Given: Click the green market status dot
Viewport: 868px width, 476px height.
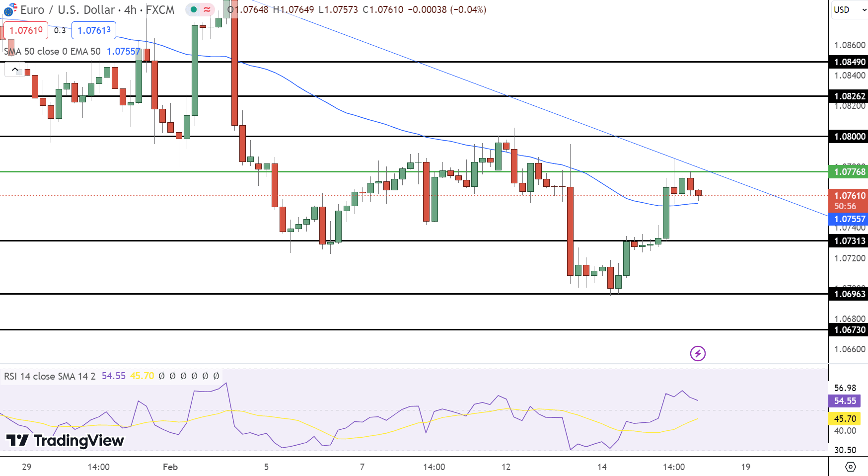Looking at the screenshot, I should pos(194,9).
